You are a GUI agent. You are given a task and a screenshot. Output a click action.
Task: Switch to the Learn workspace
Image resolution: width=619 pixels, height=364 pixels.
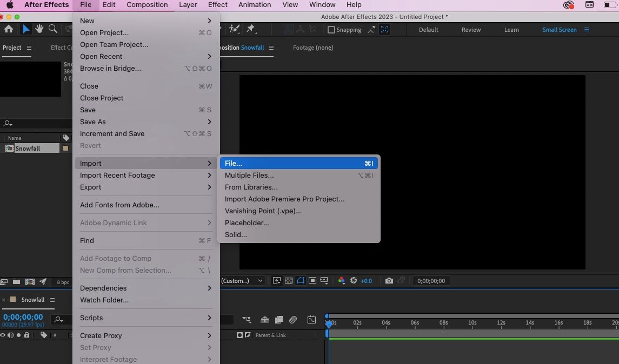click(x=511, y=30)
